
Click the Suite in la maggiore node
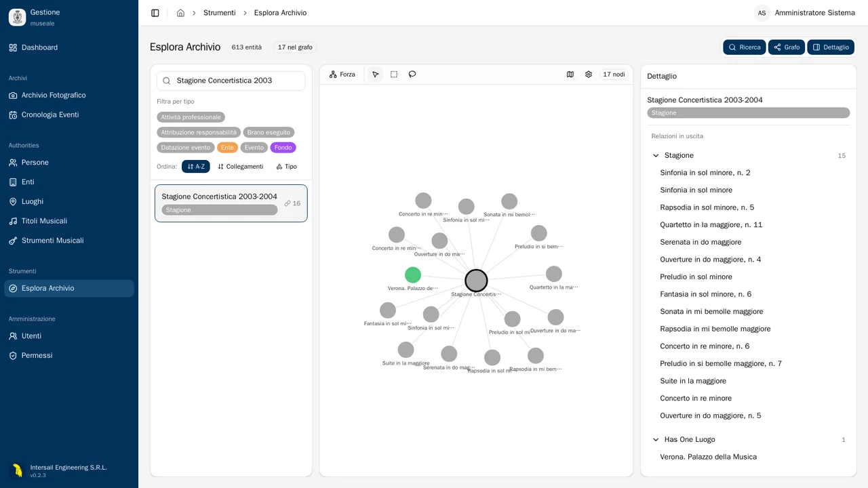click(x=406, y=350)
